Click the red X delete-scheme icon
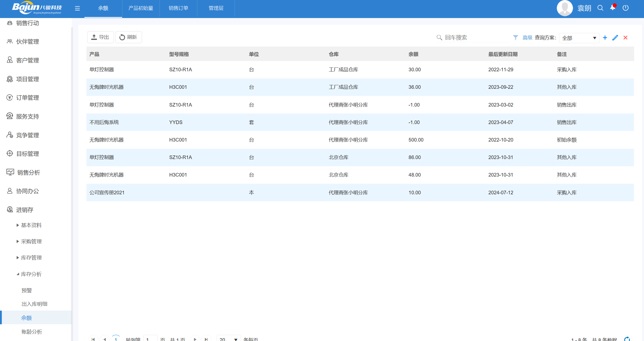Screen dimensions: 644x341 (x=625, y=38)
